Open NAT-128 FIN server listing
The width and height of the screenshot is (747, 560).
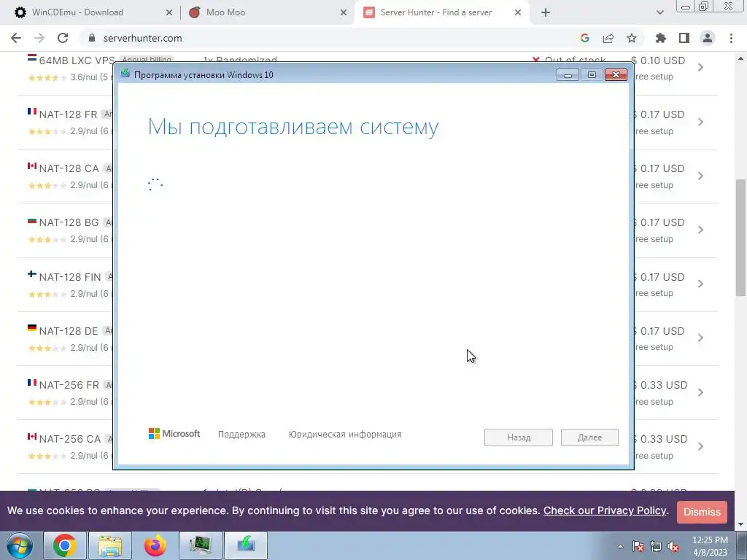[70, 277]
